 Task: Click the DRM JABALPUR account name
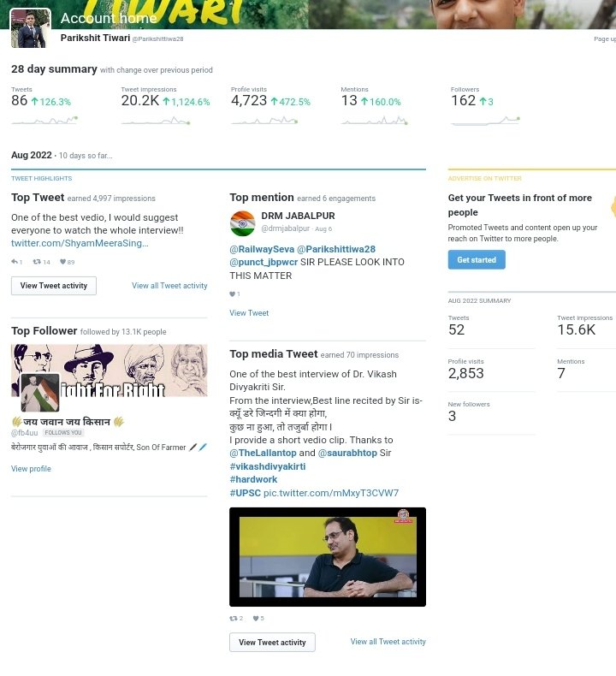click(298, 216)
